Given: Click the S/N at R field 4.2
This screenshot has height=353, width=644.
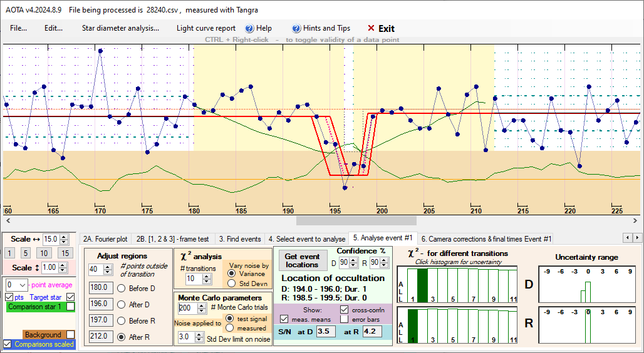Looking at the screenshot, I should coord(372,331).
